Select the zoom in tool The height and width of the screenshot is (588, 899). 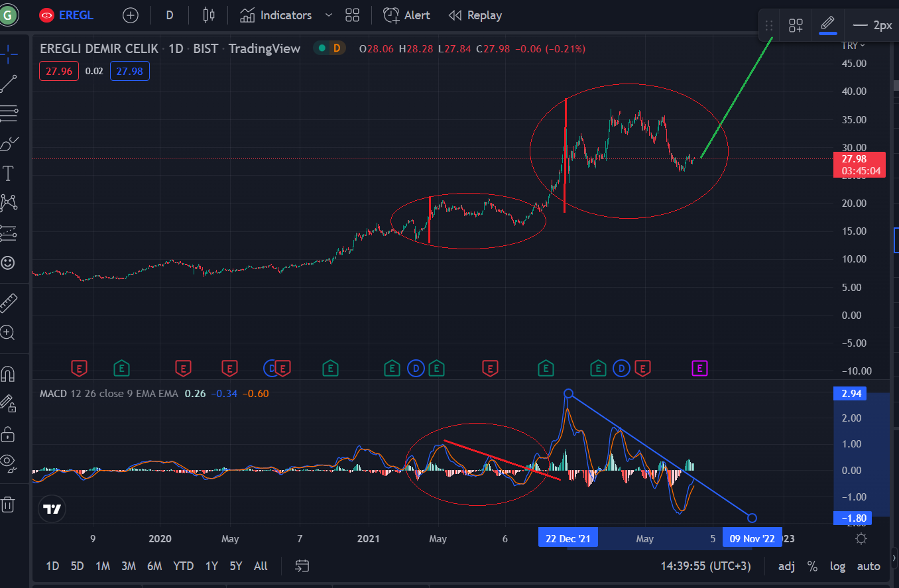[x=8, y=332]
